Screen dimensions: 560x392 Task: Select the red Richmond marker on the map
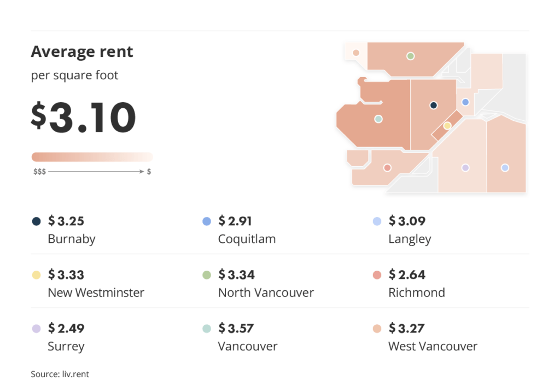point(387,168)
